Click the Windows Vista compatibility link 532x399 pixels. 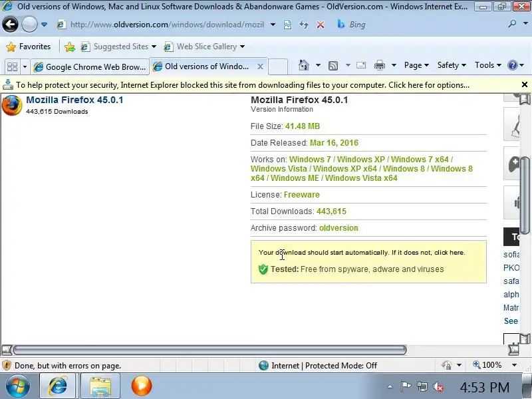pyautogui.click(x=279, y=169)
